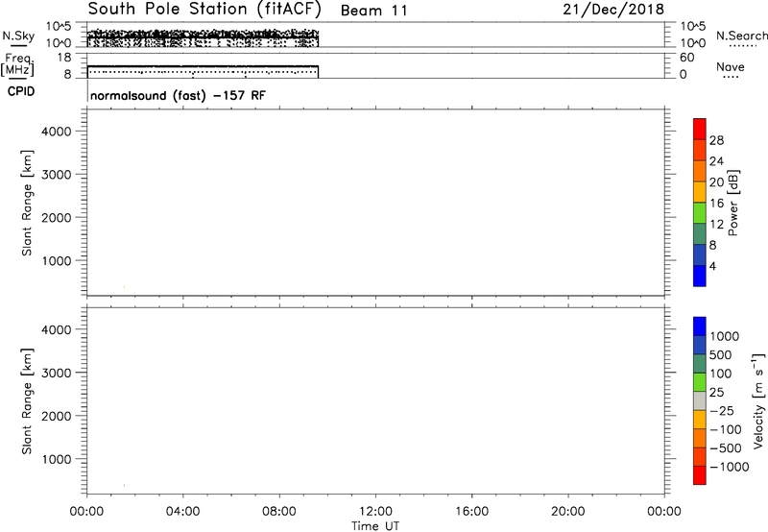Click the blue top Velocity colorbar segment

coord(700,326)
